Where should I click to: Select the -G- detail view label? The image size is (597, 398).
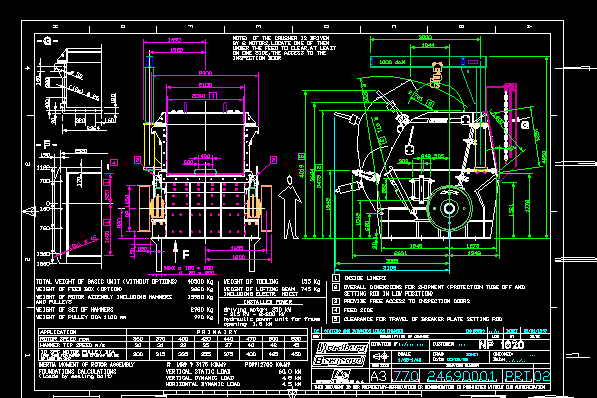coord(47,41)
